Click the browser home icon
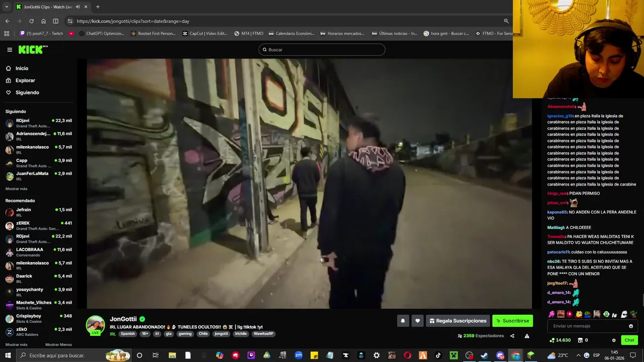Image resolution: width=644 pixels, height=362 pixels. (x=43, y=21)
